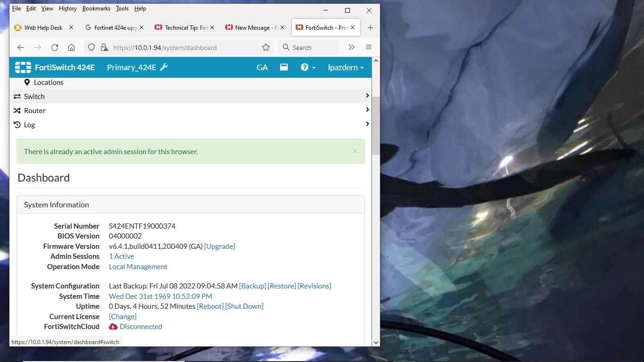Image resolution: width=644 pixels, height=362 pixels.
Task: Open the configuration Revisions link
Action: (314, 286)
